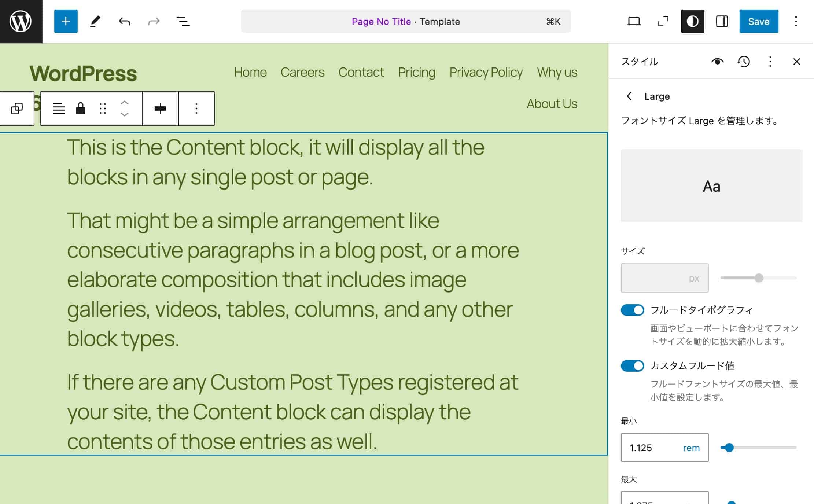Image resolution: width=814 pixels, height=504 pixels.
Task: Click the revision history clock icon
Action: (x=743, y=62)
